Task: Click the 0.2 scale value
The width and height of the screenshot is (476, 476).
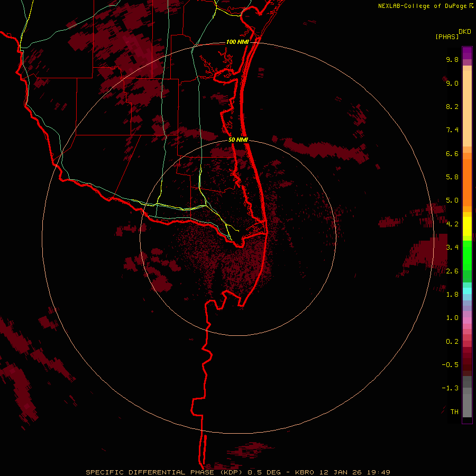Action: tap(452, 342)
